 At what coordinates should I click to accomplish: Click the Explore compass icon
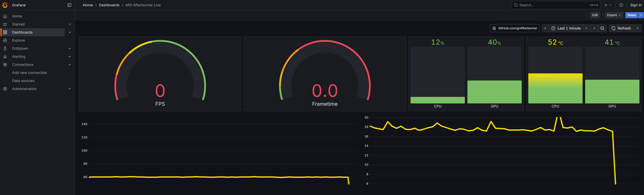[x=5, y=40]
